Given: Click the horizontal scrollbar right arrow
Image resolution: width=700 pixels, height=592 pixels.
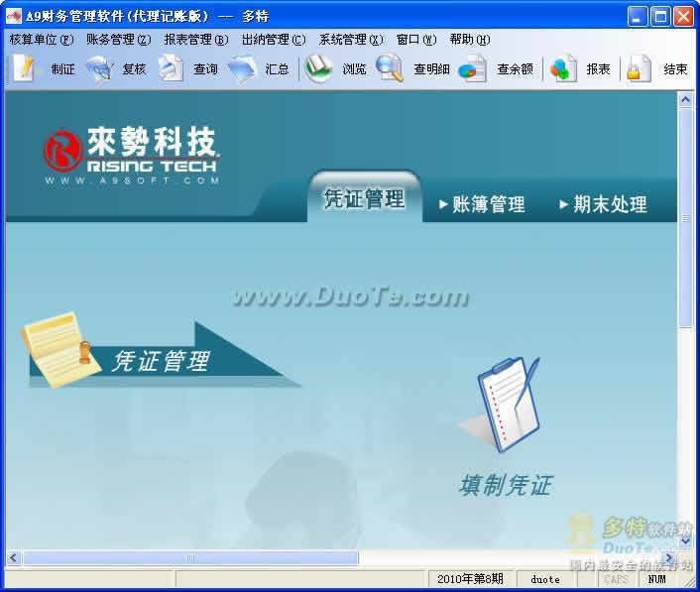Looking at the screenshot, I should pyautogui.click(x=669, y=557).
